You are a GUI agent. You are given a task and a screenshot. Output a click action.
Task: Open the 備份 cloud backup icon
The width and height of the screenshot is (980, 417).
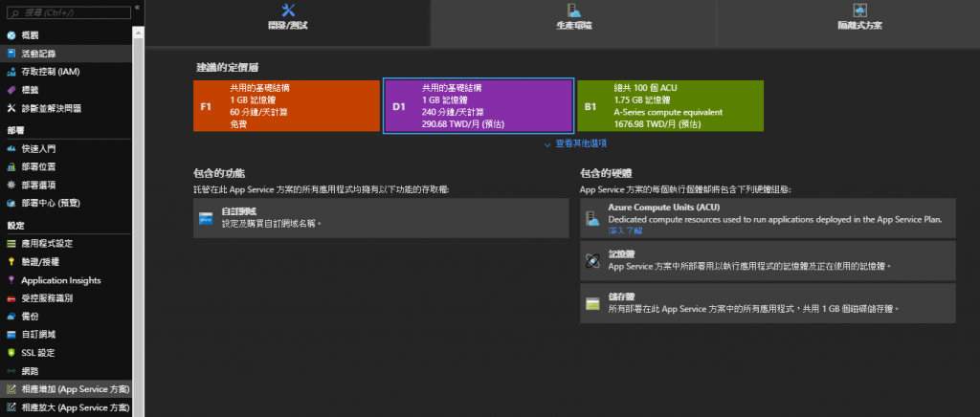(x=11, y=317)
